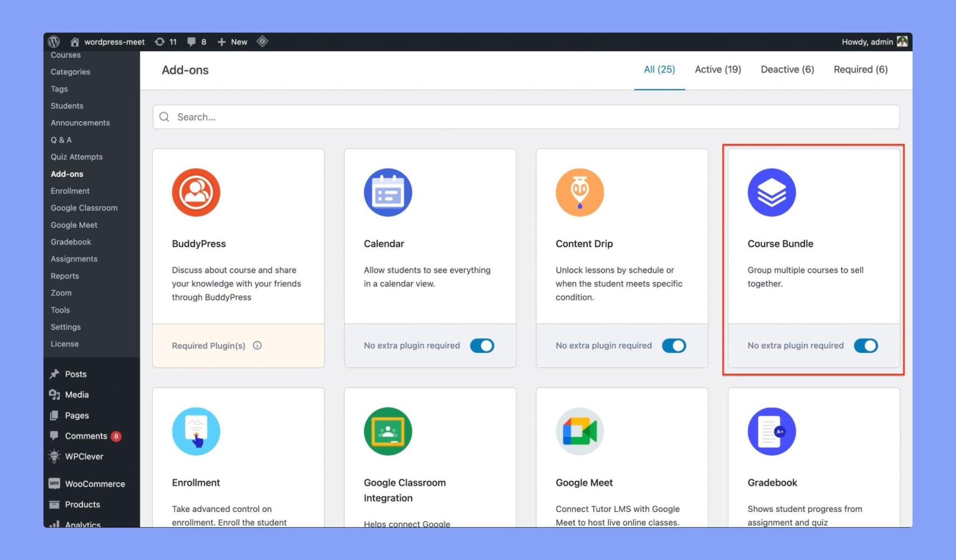The height and width of the screenshot is (560, 956).
Task: Click the Required (6) filter tab
Action: 861,70
